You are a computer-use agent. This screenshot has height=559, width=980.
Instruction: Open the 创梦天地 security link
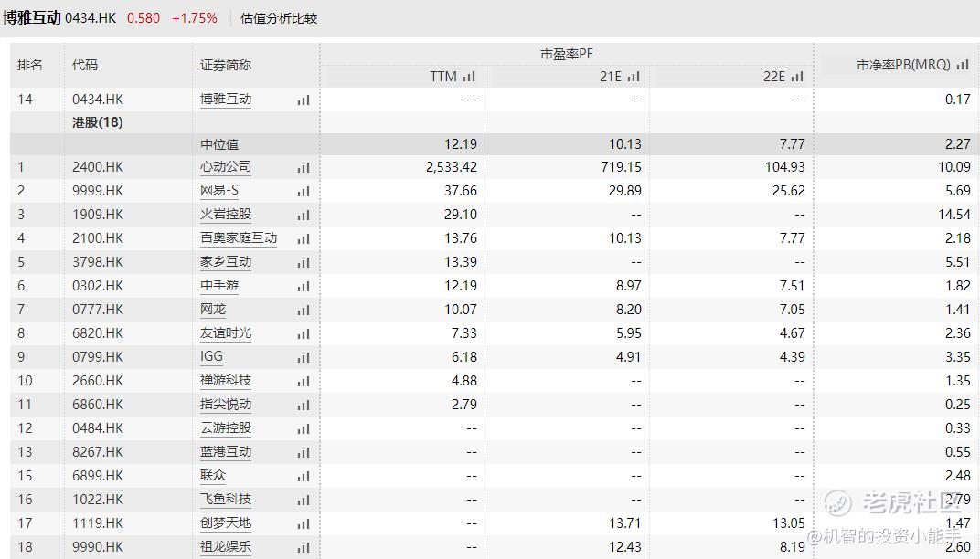(226, 522)
